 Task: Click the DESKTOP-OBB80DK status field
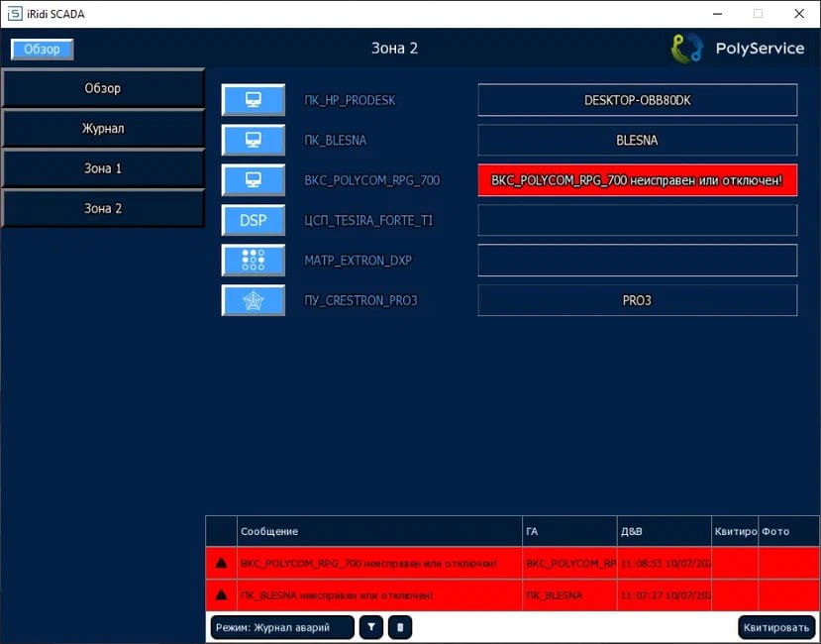tap(637, 100)
